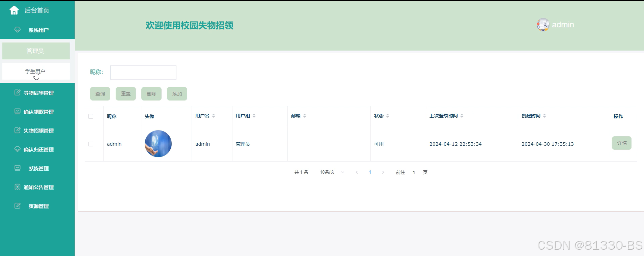Sort by 创建时间 column arrows
This screenshot has width=644, height=256.
point(544,116)
